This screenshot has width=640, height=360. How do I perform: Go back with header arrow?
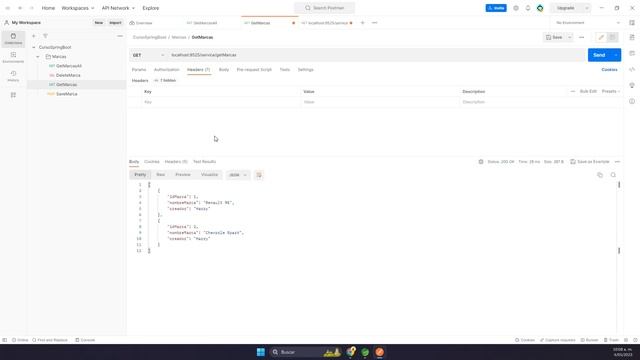[20, 8]
